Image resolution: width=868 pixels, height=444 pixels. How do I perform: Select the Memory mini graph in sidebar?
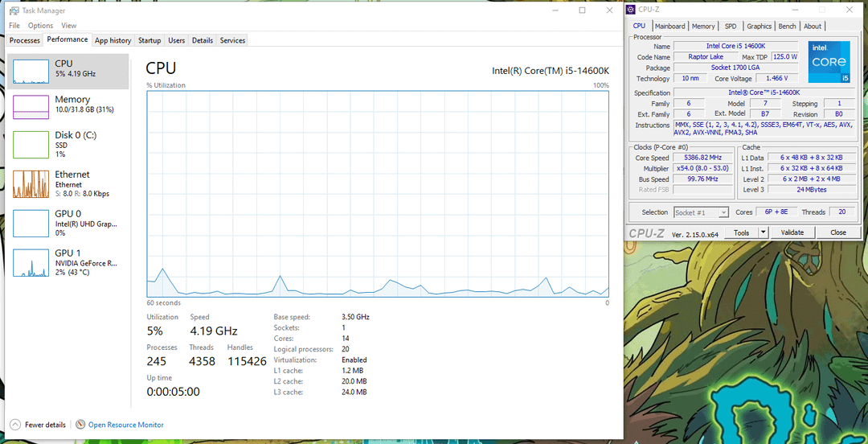tap(31, 107)
